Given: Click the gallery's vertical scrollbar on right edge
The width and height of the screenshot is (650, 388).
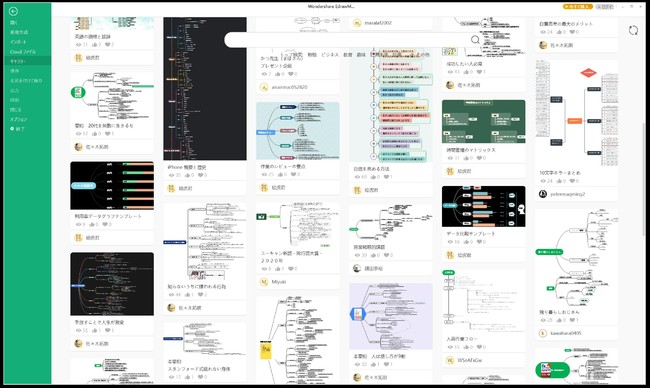Looking at the screenshot, I should [x=644, y=178].
